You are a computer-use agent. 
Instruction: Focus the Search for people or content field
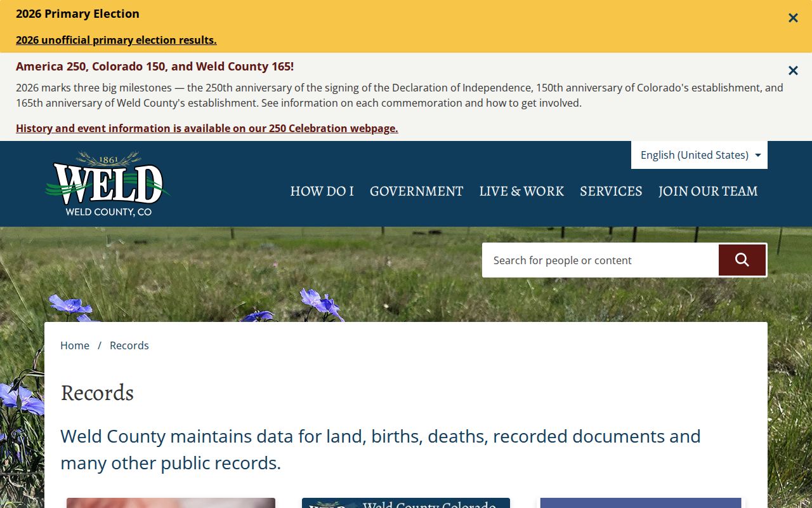tap(600, 260)
